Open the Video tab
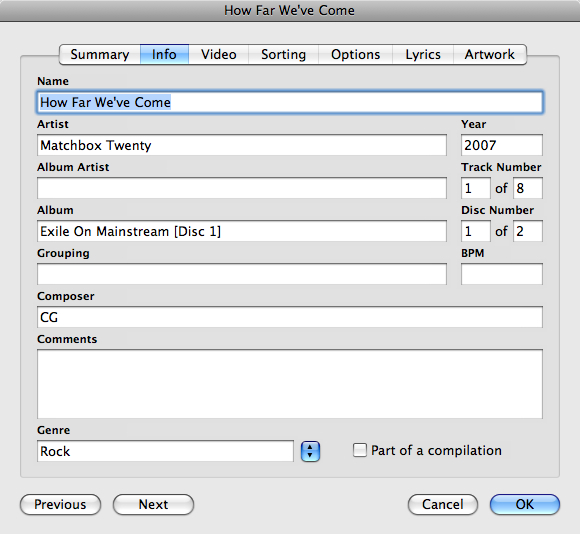580x534 pixels. click(x=219, y=54)
